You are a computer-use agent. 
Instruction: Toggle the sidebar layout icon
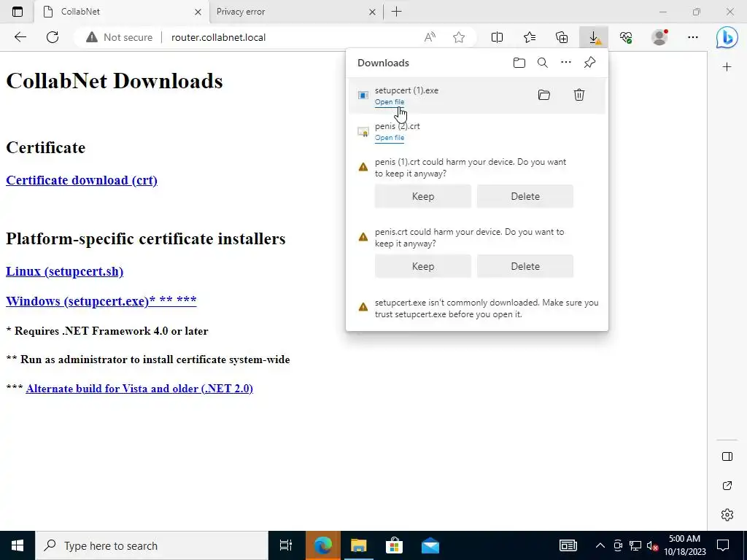(x=727, y=456)
